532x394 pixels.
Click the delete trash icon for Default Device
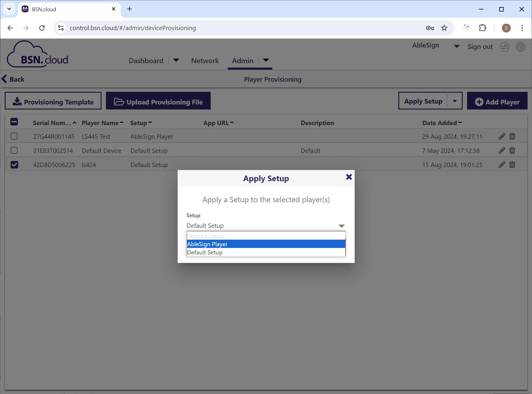click(512, 150)
